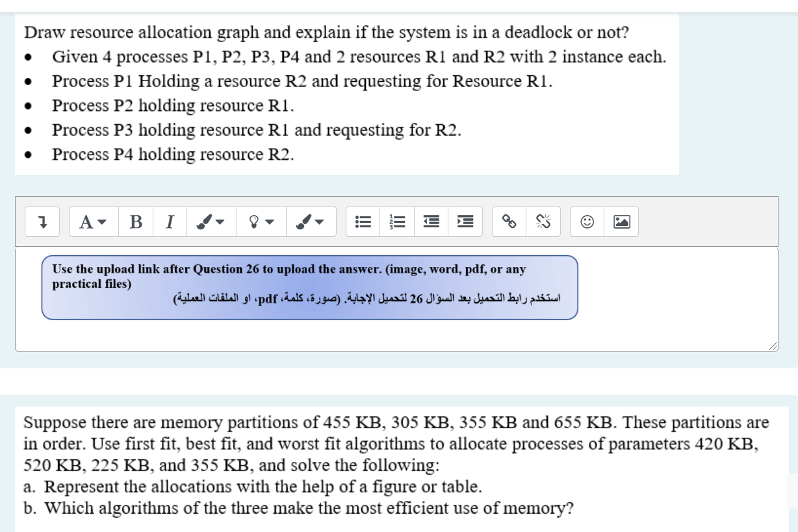Click the blue upload instruction notice box
The image size is (798, 532).
point(309,287)
